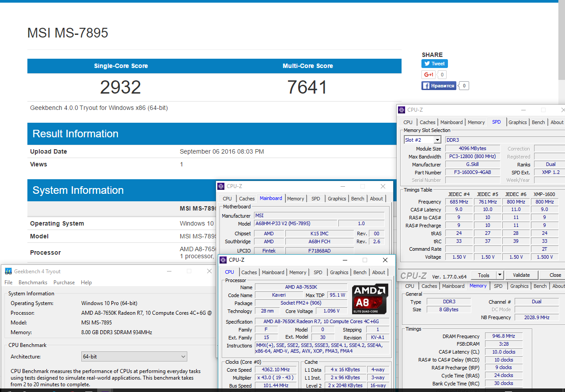Open the Caches tab in the DRAM Frequency CPU-Z window

[429, 286]
